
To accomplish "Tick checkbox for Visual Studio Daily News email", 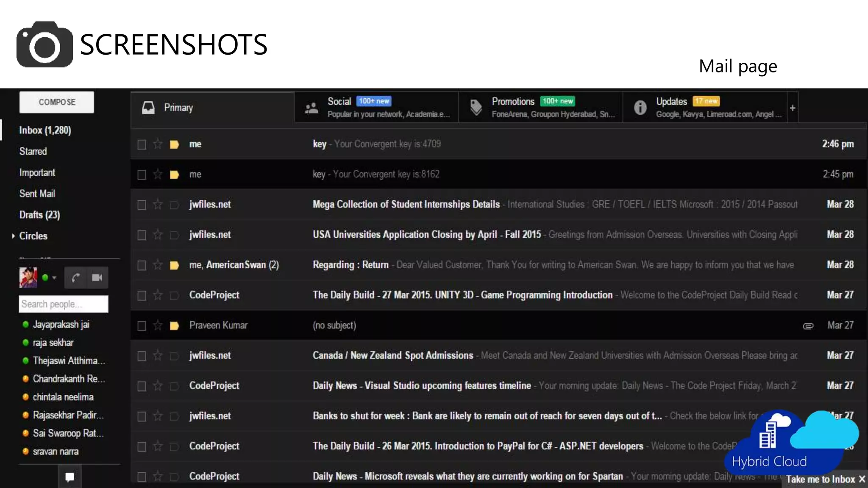I will point(142,386).
